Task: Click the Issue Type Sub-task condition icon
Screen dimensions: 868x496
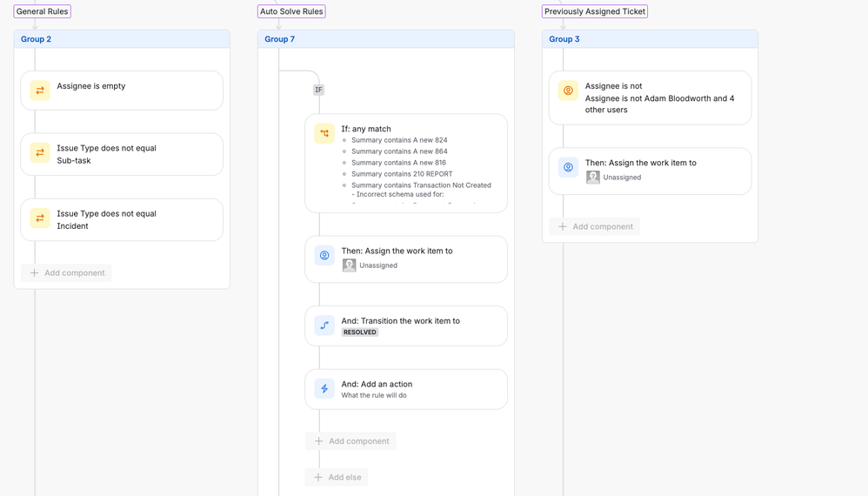Action: click(40, 153)
